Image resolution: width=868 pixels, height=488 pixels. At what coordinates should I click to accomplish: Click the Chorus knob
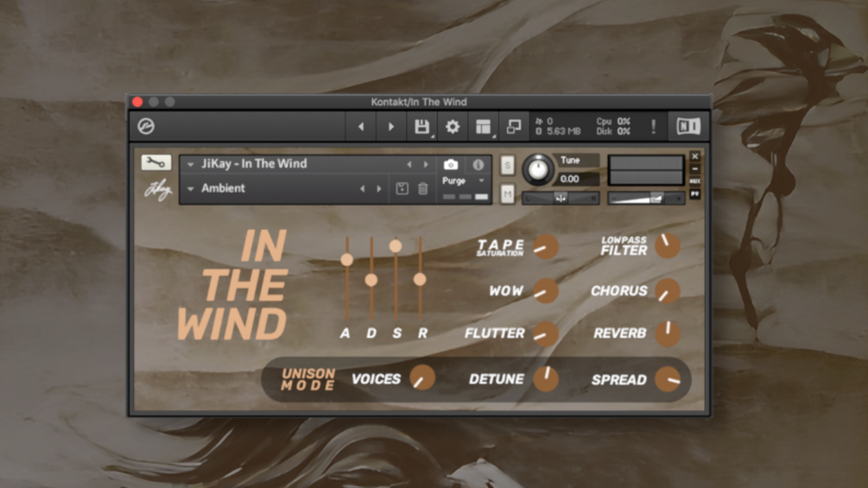click(x=668, y=291)
